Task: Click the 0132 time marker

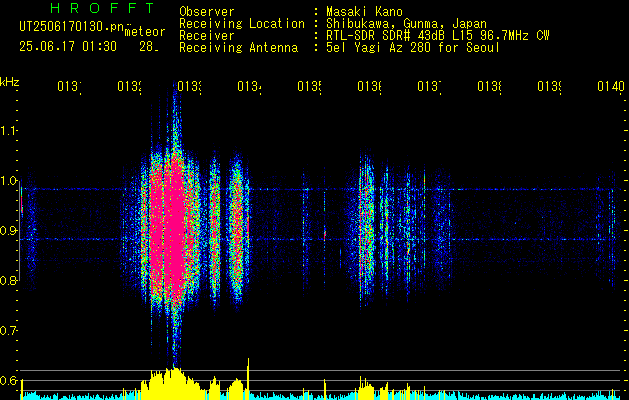Action: (x=129, y=86)
